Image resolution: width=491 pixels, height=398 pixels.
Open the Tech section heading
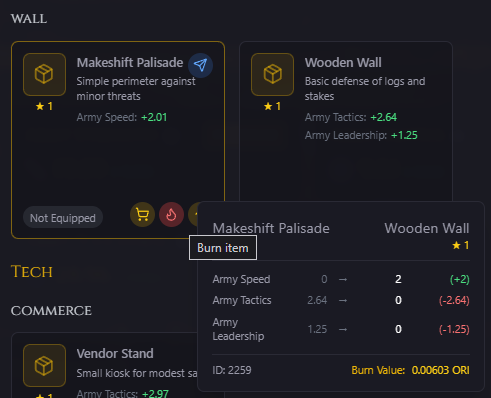click(x=32, y=272)
